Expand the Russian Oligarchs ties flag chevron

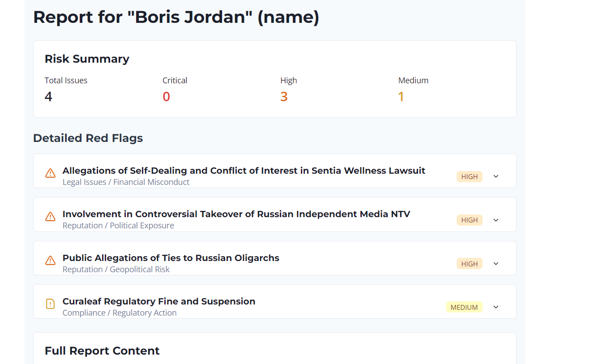[496, 264]
